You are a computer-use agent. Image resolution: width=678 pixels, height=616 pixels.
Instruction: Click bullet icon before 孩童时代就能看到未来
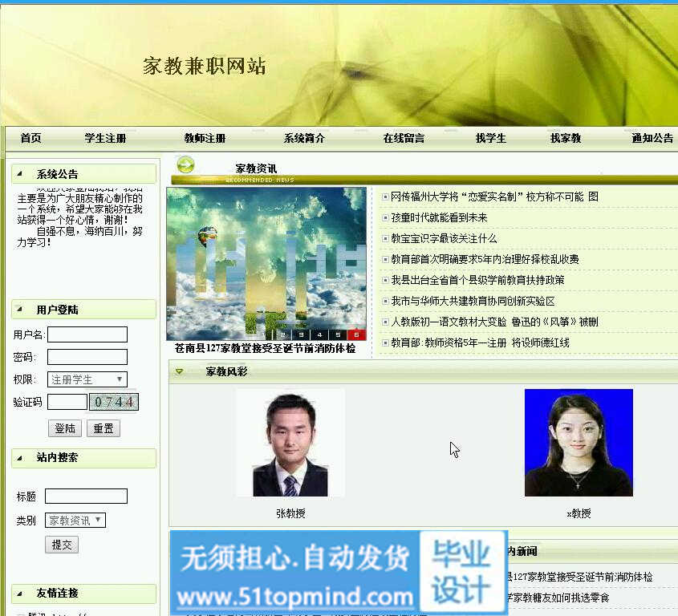pos(385,218)
